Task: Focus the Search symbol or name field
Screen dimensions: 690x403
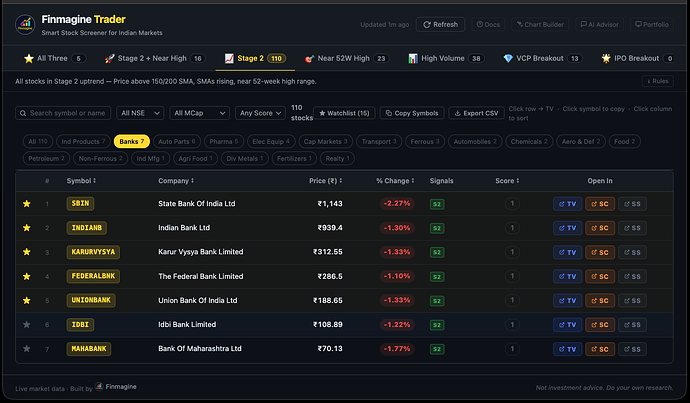Action: tap(63, 113)
